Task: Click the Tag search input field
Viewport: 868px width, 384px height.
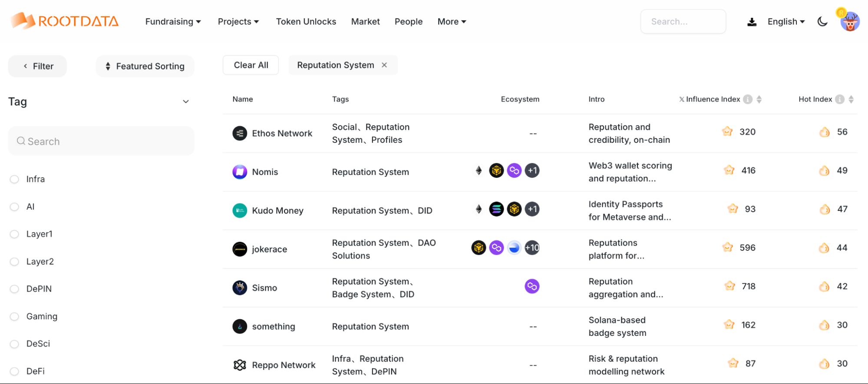Action: coord(101,141)
